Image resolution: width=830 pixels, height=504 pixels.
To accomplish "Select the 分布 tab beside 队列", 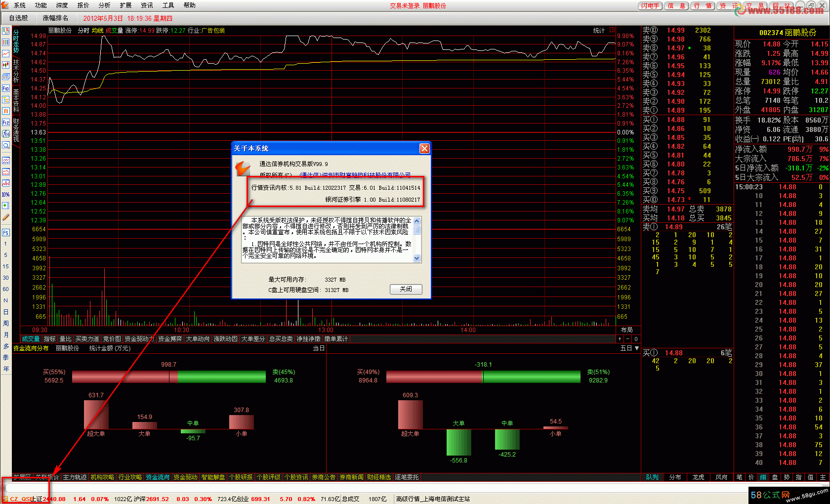I will [x=675, y=477].
